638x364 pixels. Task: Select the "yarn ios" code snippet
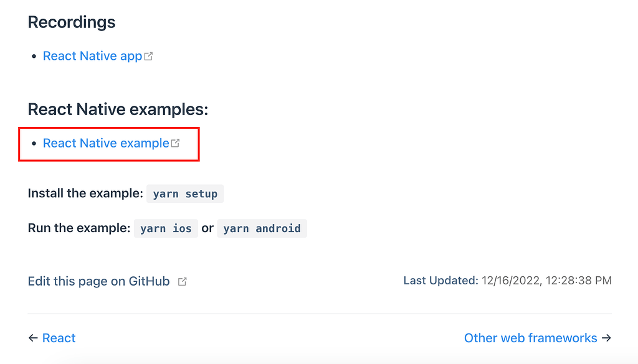(x=166, y=228)
